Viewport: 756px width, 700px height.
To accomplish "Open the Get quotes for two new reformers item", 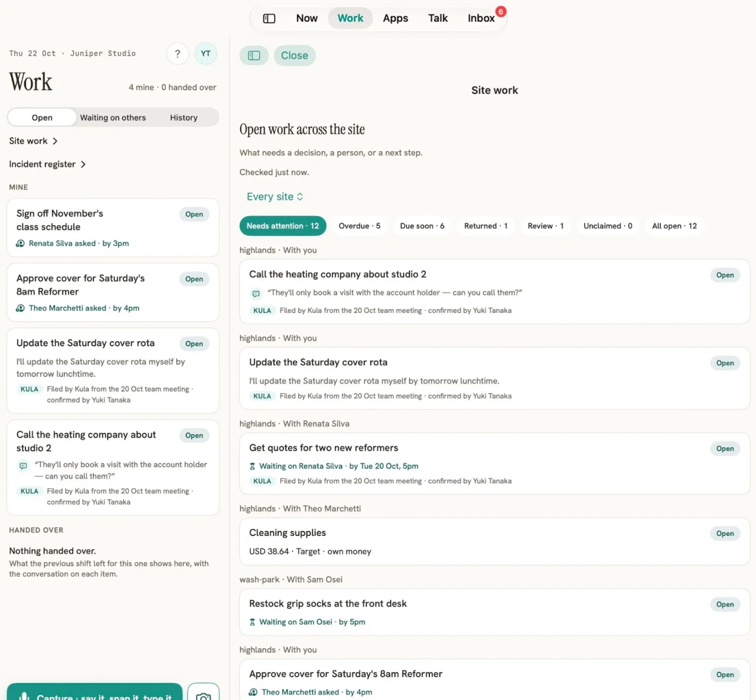I will [495, 463].
